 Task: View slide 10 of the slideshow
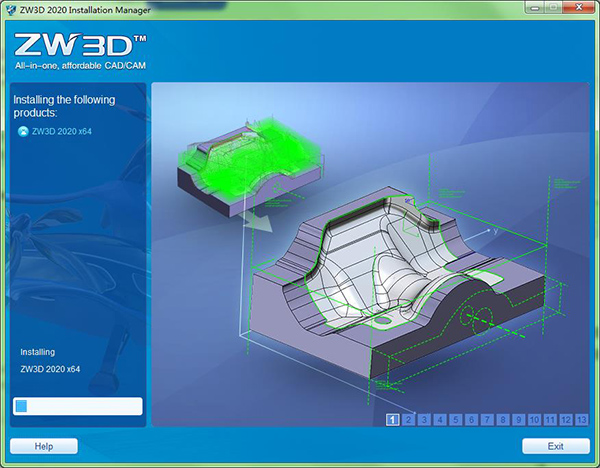[x=535, y=419]
